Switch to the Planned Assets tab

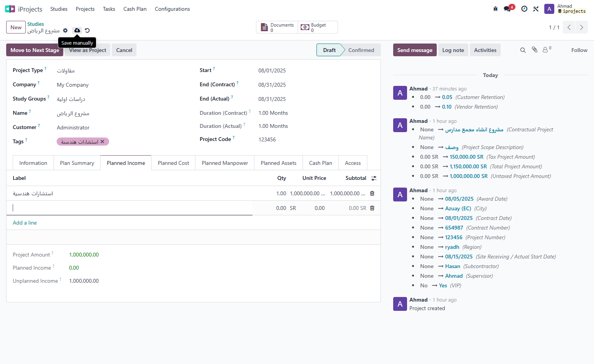click(279, 163)
